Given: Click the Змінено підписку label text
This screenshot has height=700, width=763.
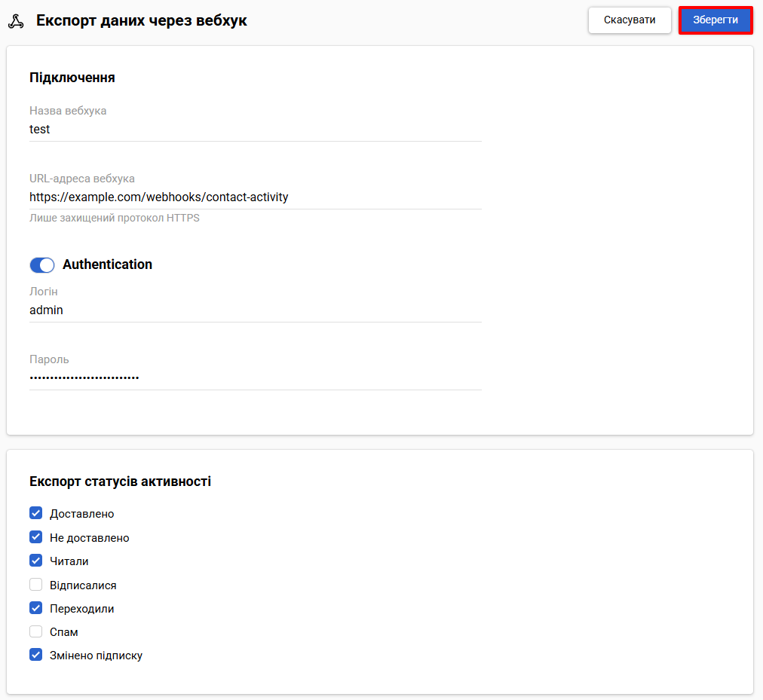Looking at the screenshot, I should (x=96, y=656).
